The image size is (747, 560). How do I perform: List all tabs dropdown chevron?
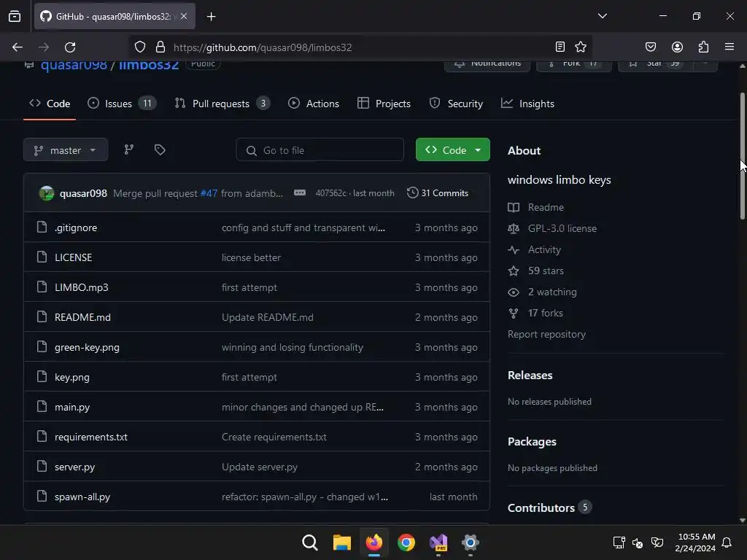click(x=602, y=16)
